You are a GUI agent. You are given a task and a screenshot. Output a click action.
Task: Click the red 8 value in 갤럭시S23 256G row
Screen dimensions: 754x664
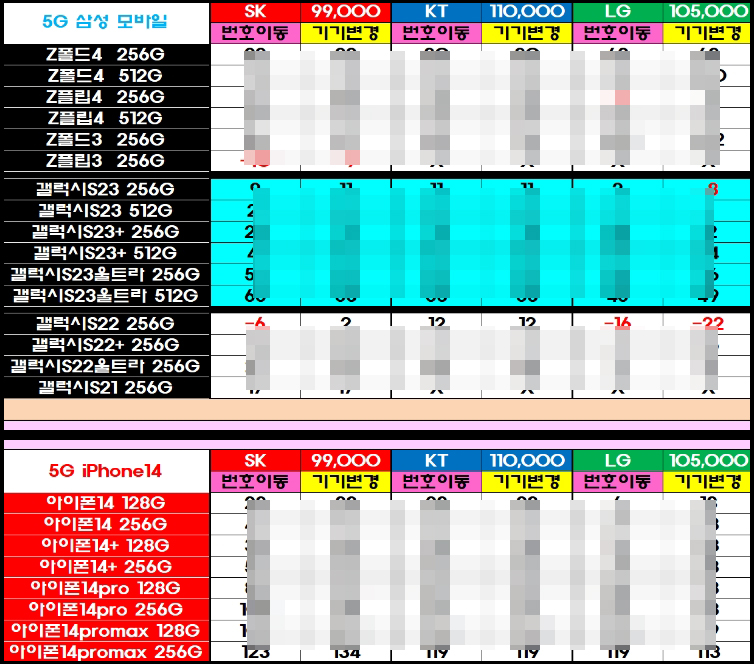pos(713,189)
